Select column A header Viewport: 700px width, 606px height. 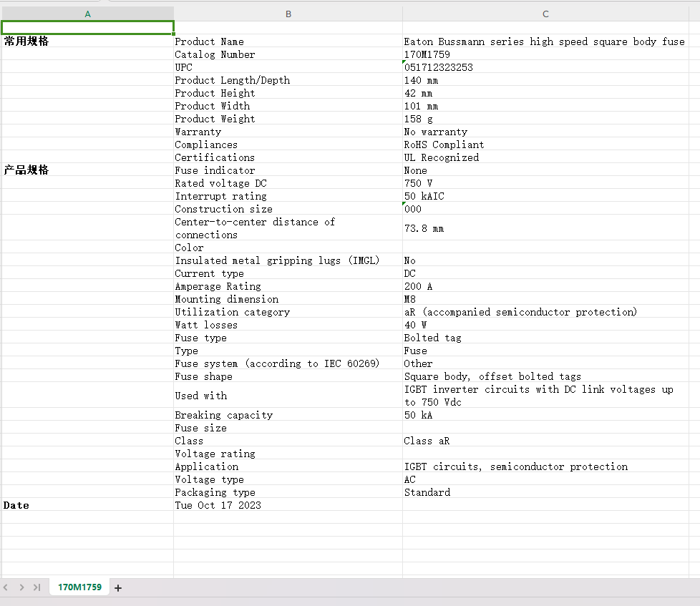point(87,14)
